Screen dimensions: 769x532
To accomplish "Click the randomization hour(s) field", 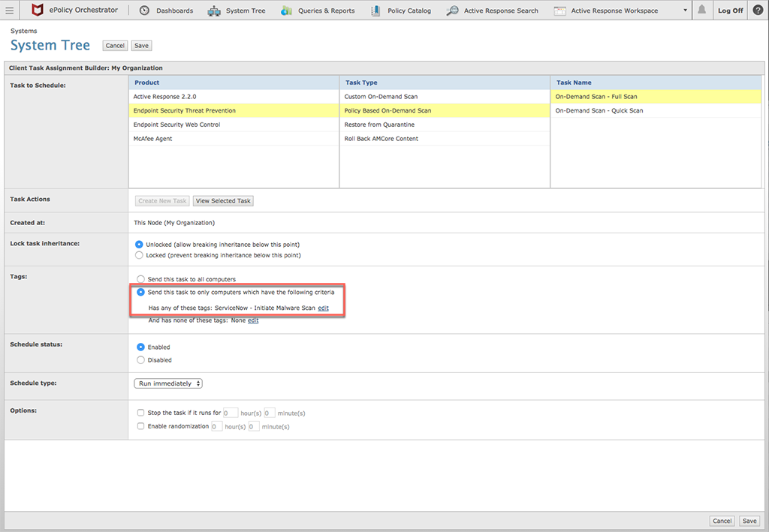I will pos(216,427).
